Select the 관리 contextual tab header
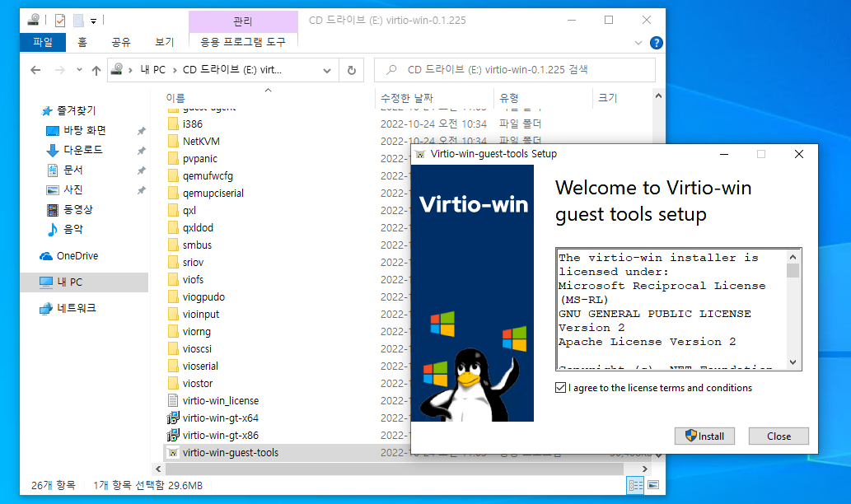Viewport: 851px width, 504px height. [x=242, y=21]
